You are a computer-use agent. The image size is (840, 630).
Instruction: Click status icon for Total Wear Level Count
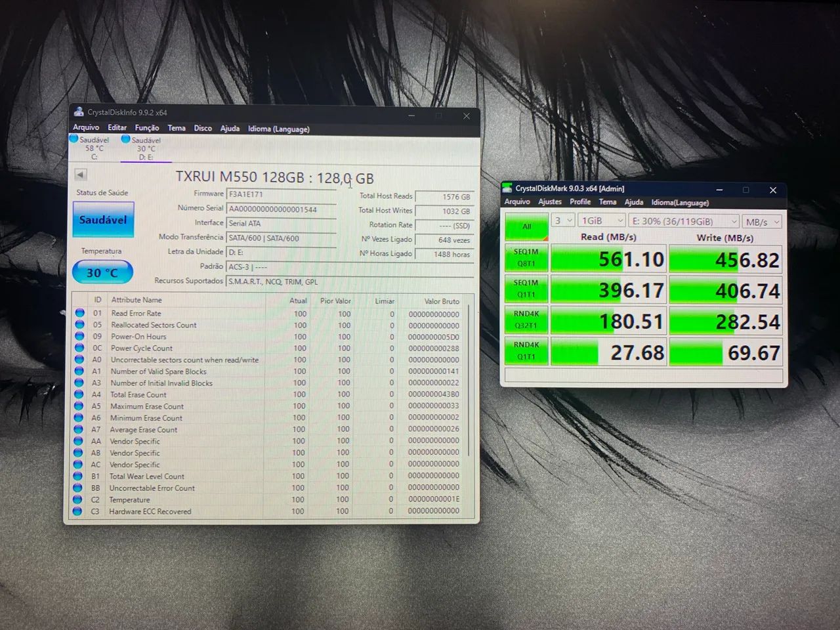pos(78,476)
